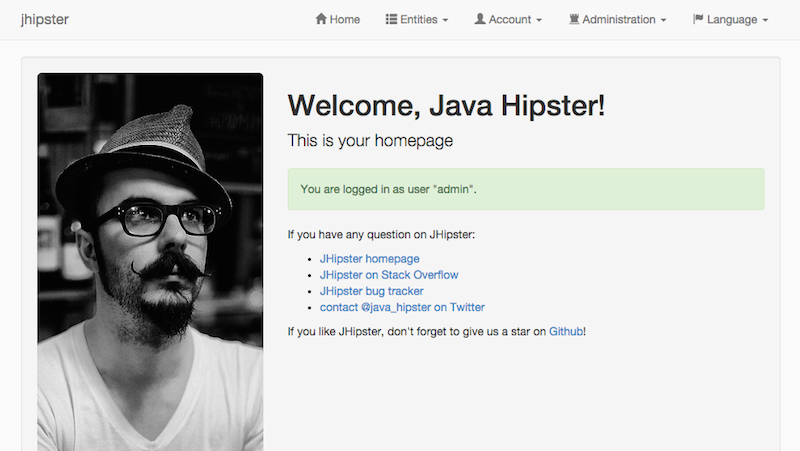800x451 pixels.
Task: Select the Home text in the navbar
Action: (x=345, y=19)
